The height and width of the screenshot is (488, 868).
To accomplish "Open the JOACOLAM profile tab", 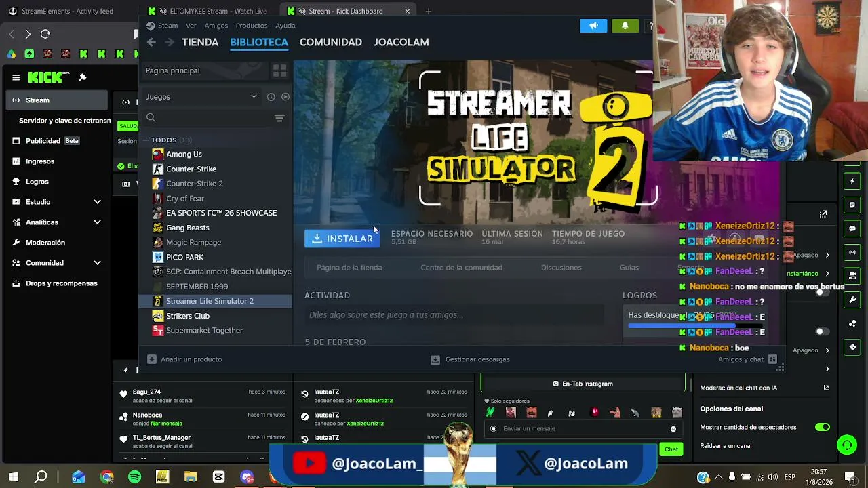I will point(401,42).
